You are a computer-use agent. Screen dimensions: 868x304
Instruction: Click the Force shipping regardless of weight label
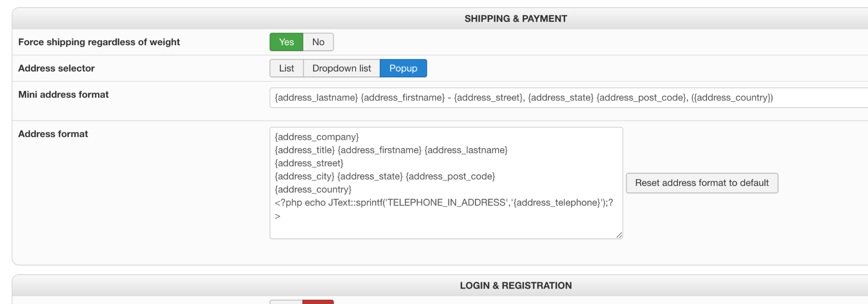point(99,42)
